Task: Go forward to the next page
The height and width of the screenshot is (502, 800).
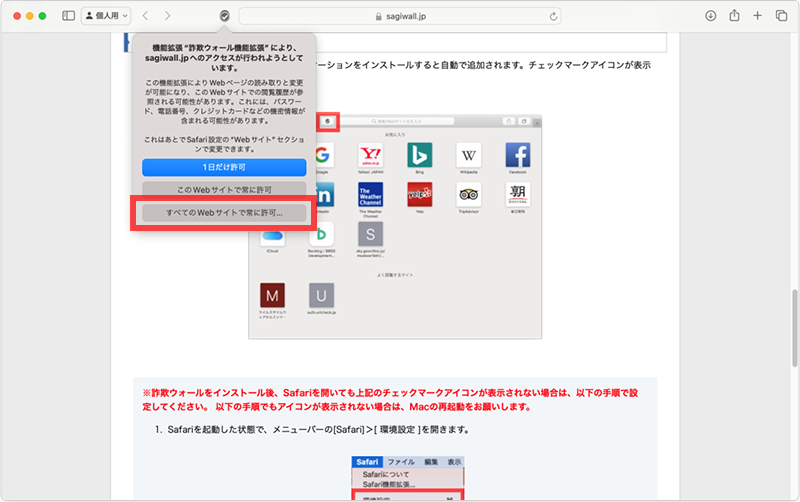Action: (167, 16)
